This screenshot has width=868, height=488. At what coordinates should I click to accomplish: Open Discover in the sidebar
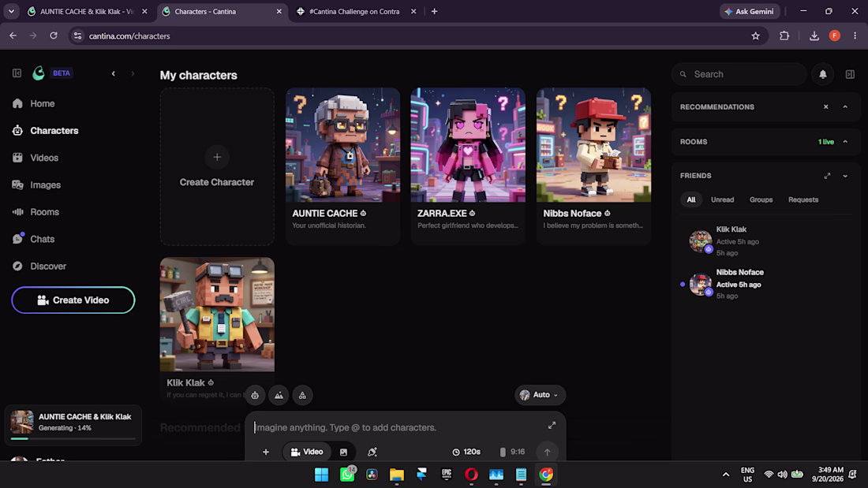(x=47, y=266)
